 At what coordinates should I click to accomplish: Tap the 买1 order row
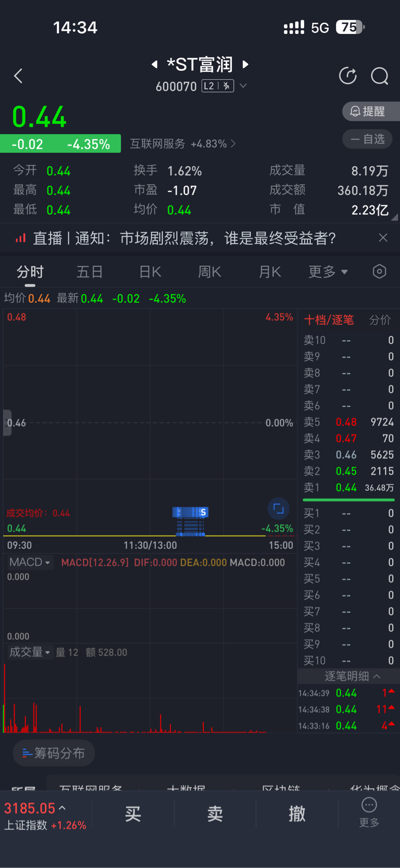pyautogui.click(x=348, y=514)
